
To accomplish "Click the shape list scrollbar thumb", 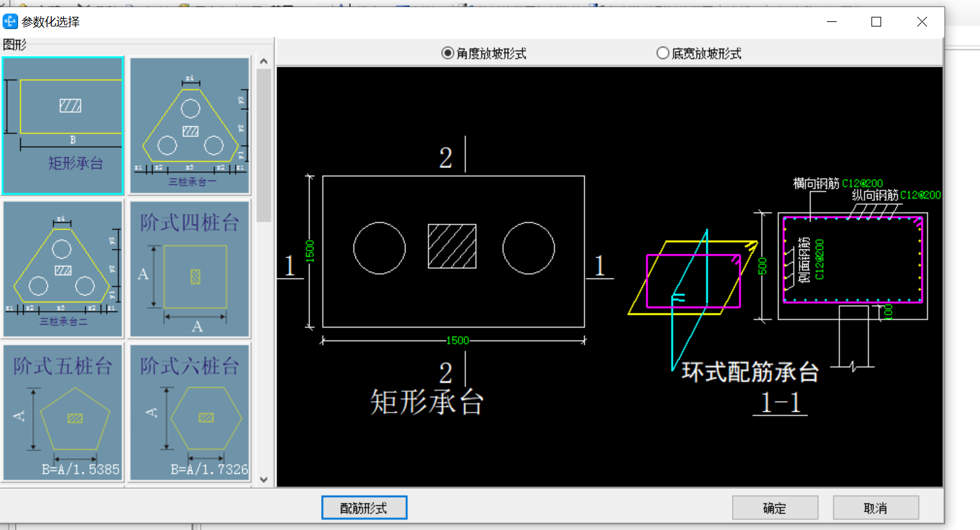I will coord(264,145).
